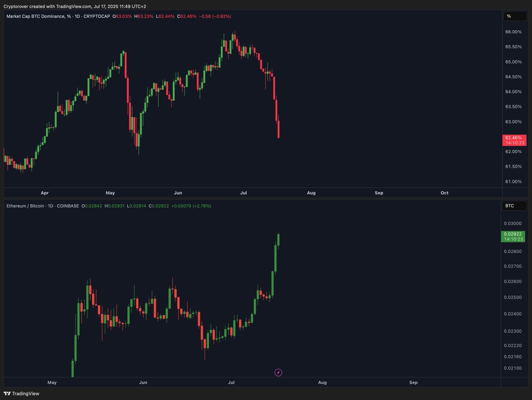
Task: Click the 0.03000 price axis label
Action: click(x=513, y=223)
